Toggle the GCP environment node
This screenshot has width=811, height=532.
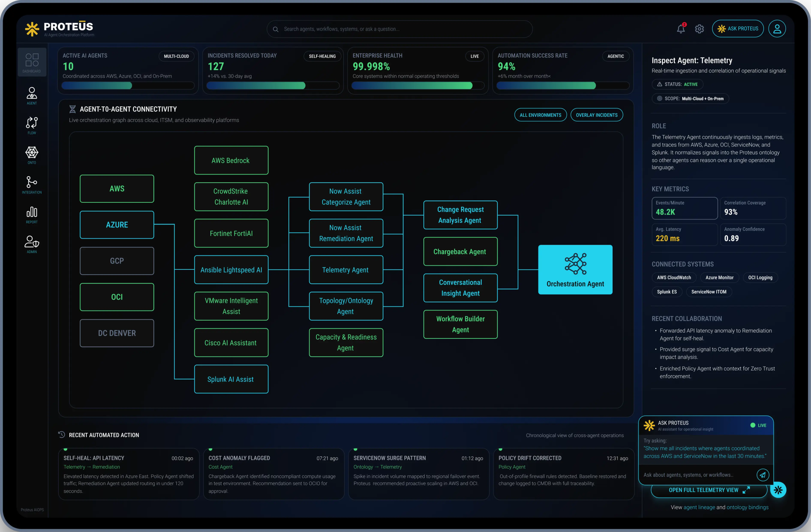coord(117,261)
